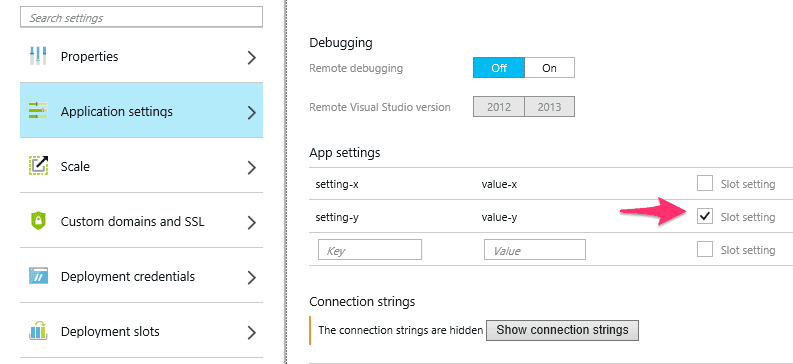The image size is (793, 364).
Task: Click 'The connection strings are hidden' text
Action: coord(401,331)
